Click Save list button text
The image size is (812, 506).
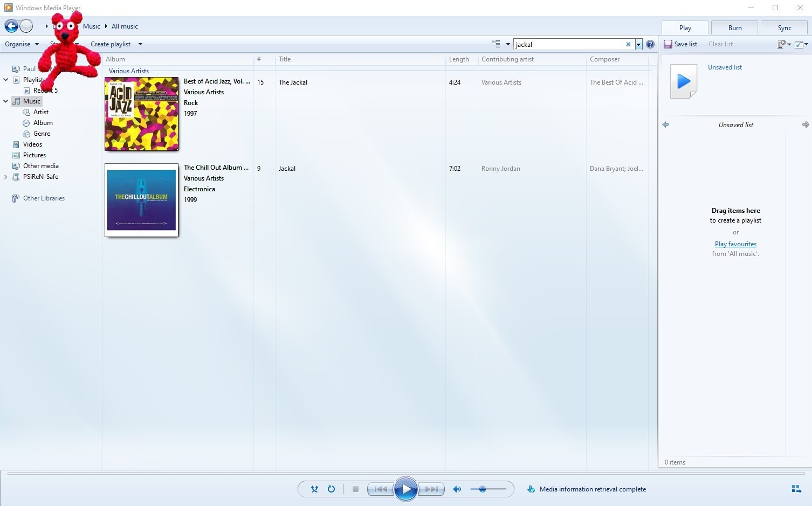click(x=686, y=44)
